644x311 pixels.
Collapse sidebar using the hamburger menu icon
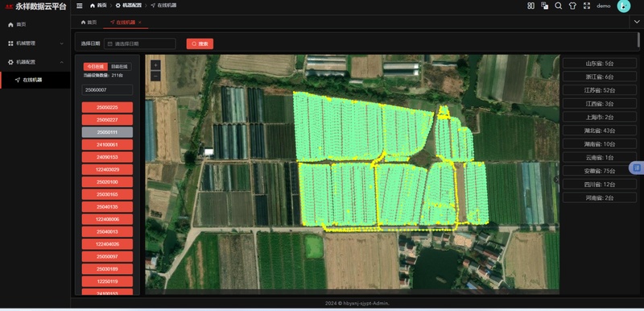80,6
